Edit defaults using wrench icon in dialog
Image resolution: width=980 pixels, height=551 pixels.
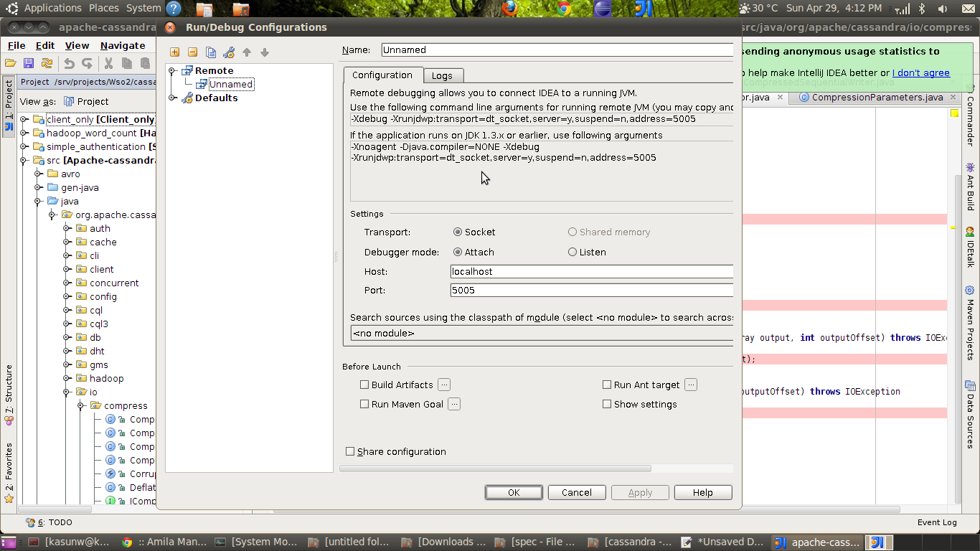[229, 52]
